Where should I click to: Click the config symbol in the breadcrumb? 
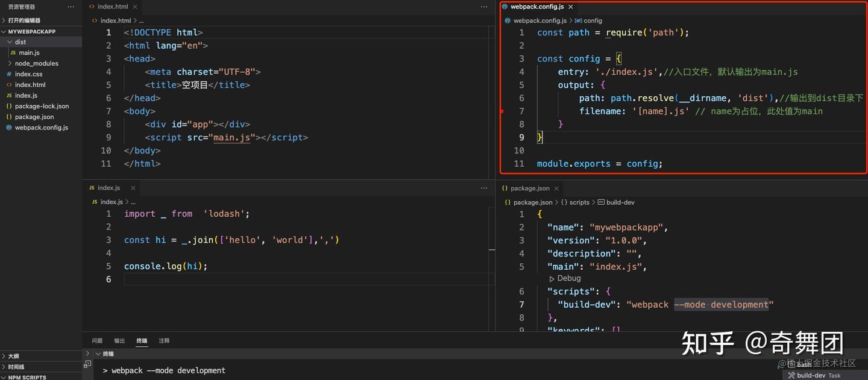tap(593, 20)
